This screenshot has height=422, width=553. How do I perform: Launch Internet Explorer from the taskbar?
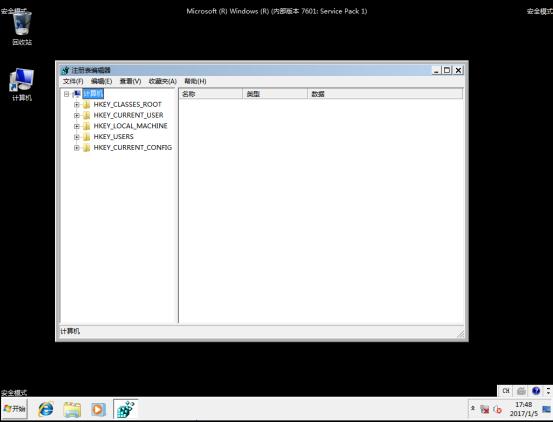click(x=46, y=409)
